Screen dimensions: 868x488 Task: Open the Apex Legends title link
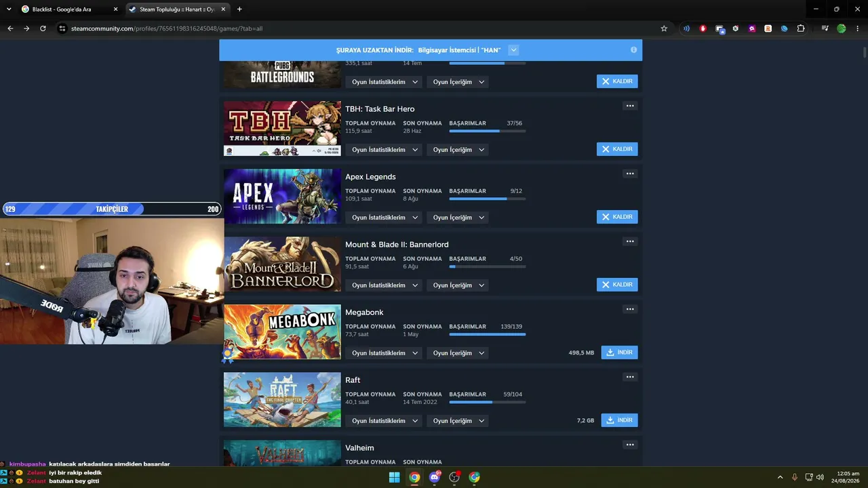pos(370,177)
